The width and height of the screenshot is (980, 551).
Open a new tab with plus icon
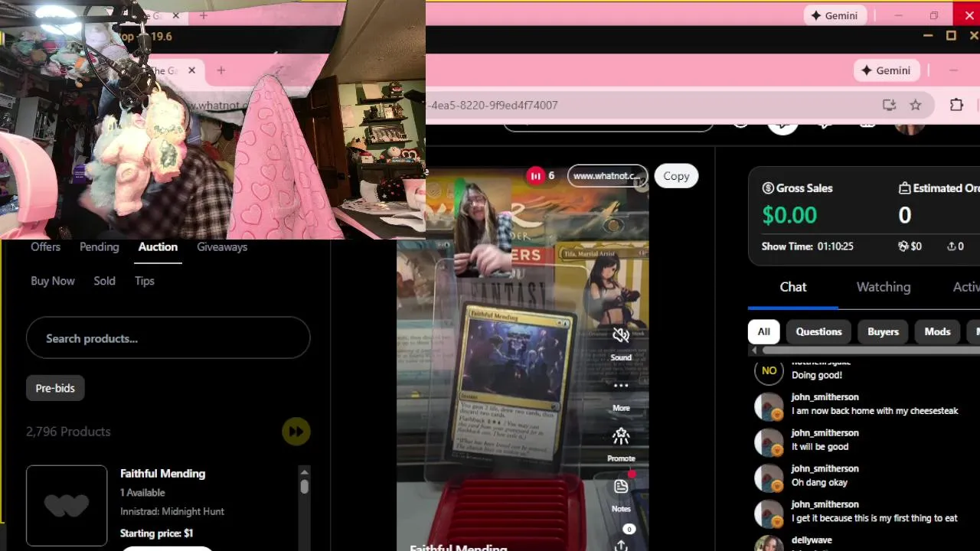(220, 70)
